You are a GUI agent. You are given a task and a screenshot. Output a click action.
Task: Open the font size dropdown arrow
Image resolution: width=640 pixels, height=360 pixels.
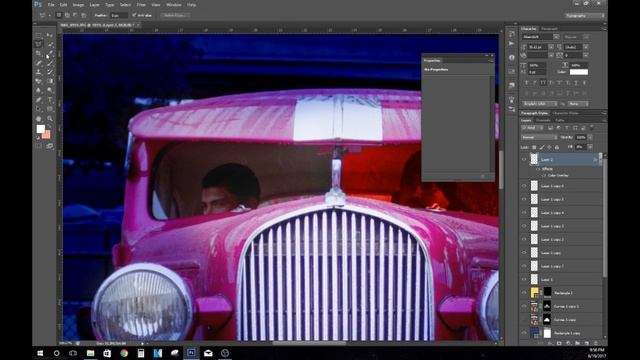click(551, 47)
